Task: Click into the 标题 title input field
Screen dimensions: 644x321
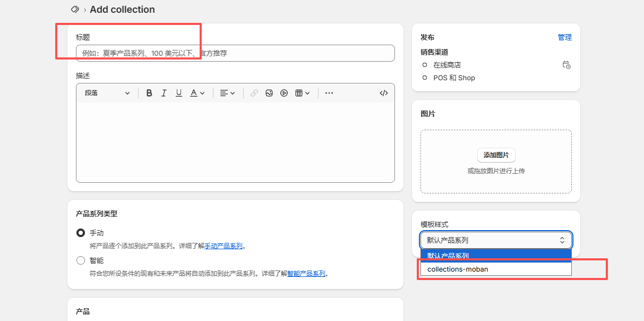Action: click(x=235, y=53)
